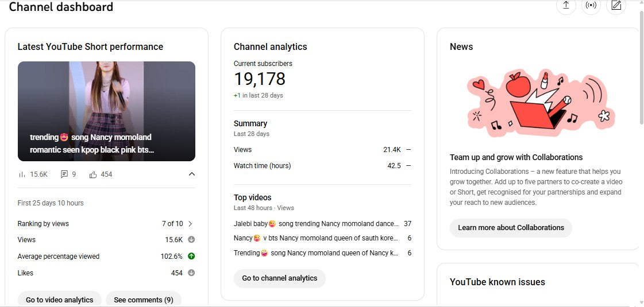Image resolution: width=644 pixels, height=307 pixels.
Task: Click the Go live broadcast icon
Action: (x=591, y=5)
